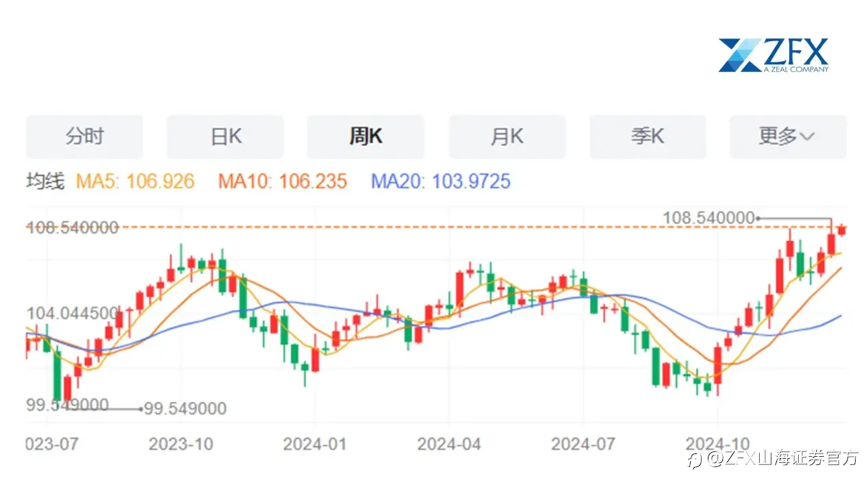Expand the 更多 dropdown
868x489 pixels.
pos(788,136)
